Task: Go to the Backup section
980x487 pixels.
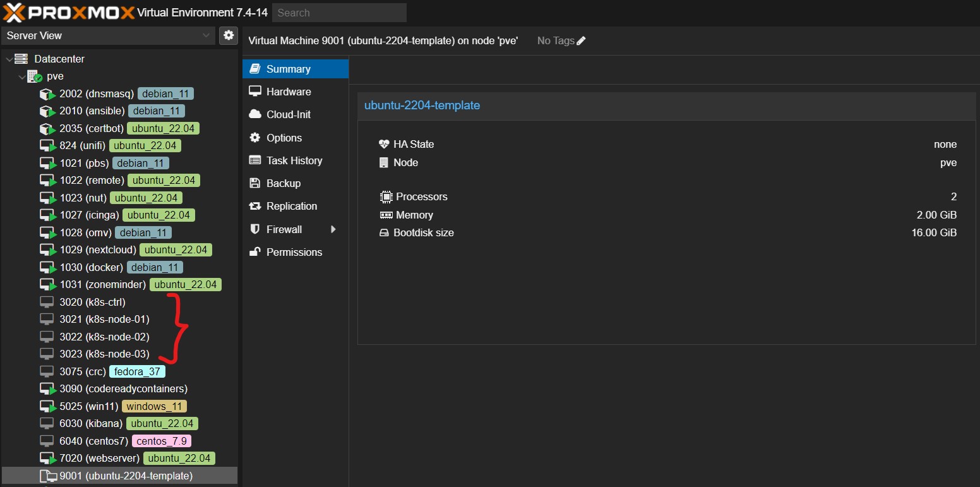Action: (283, 183)
